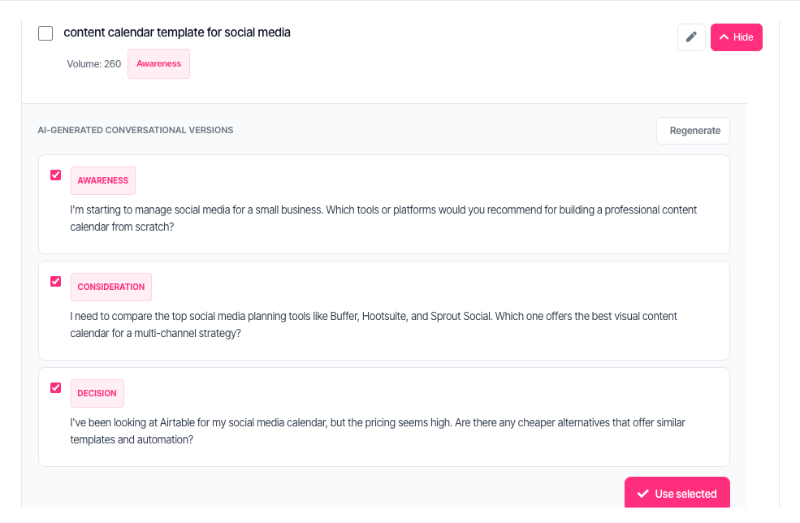Click the AWARENESS stage badge
This screenshot has height=523, width=800.
[x=103, y=180]
